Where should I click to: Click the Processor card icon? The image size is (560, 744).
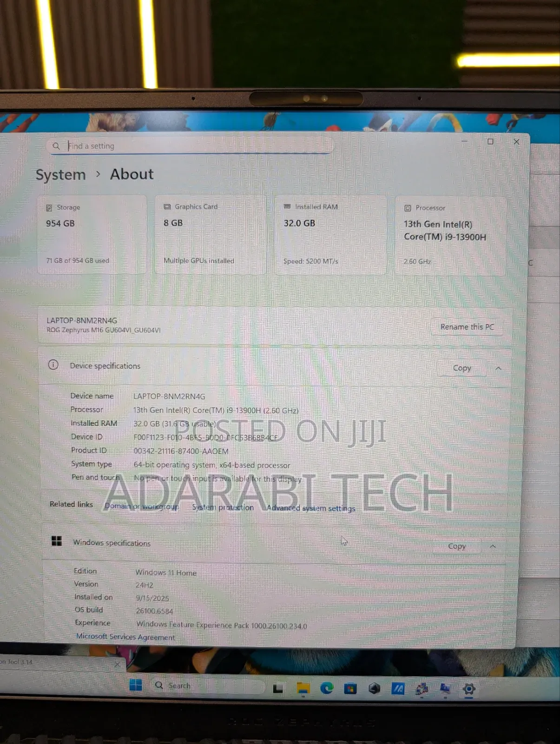[x=408, y=208]
